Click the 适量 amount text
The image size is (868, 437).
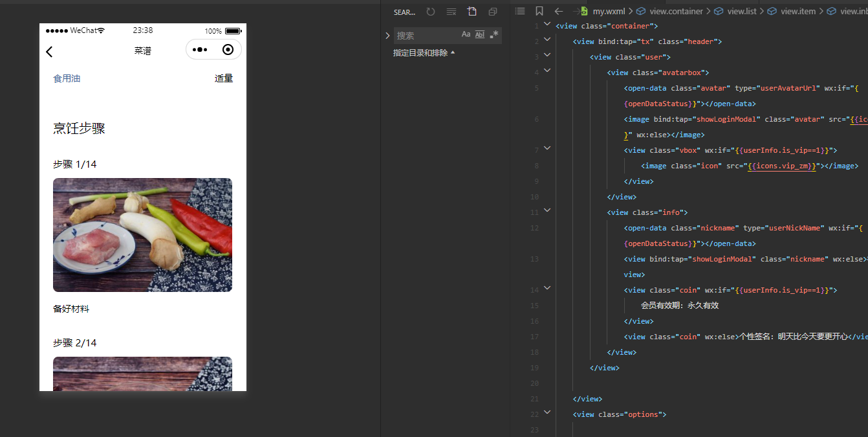click(x=224, y=78)
